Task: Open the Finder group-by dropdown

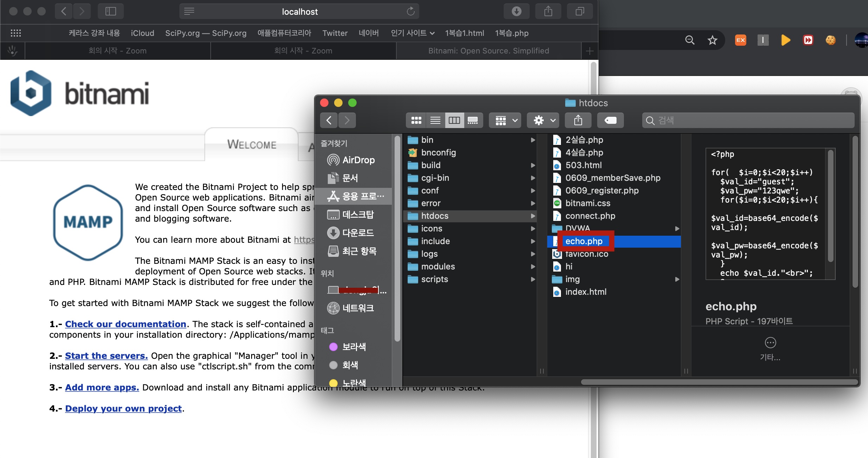Action: click(505, 120)
